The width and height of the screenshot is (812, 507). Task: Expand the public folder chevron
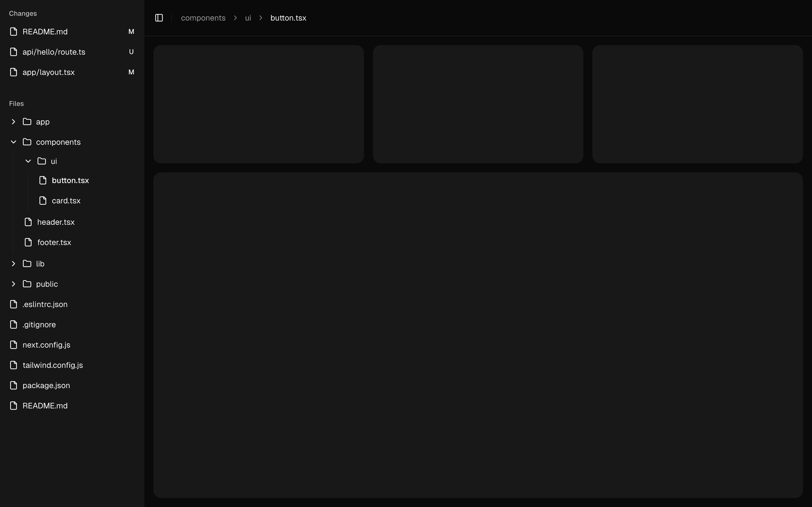point(14,284)
